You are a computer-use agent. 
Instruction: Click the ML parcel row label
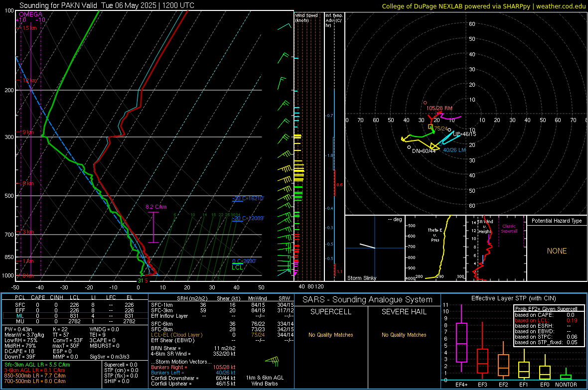20,316
